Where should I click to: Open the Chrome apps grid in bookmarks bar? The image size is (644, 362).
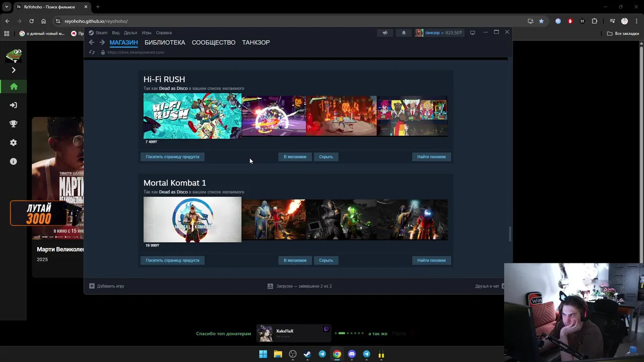7,34
